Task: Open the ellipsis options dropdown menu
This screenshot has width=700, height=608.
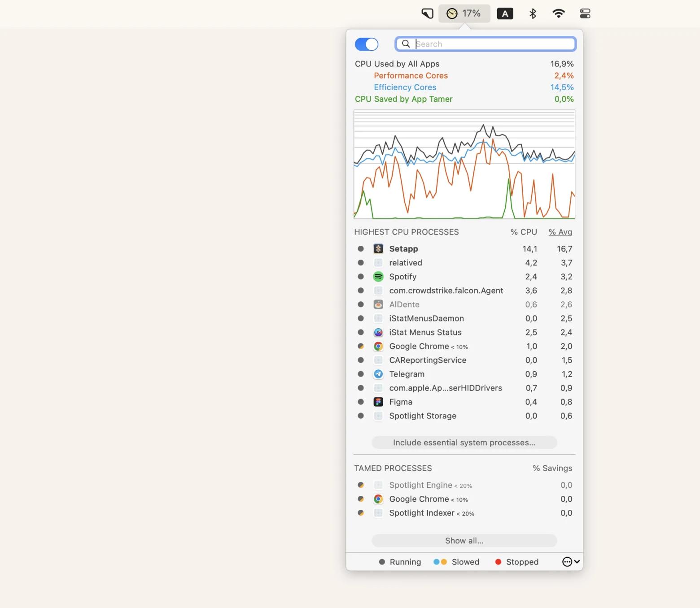Action: (x=571, y=562)
